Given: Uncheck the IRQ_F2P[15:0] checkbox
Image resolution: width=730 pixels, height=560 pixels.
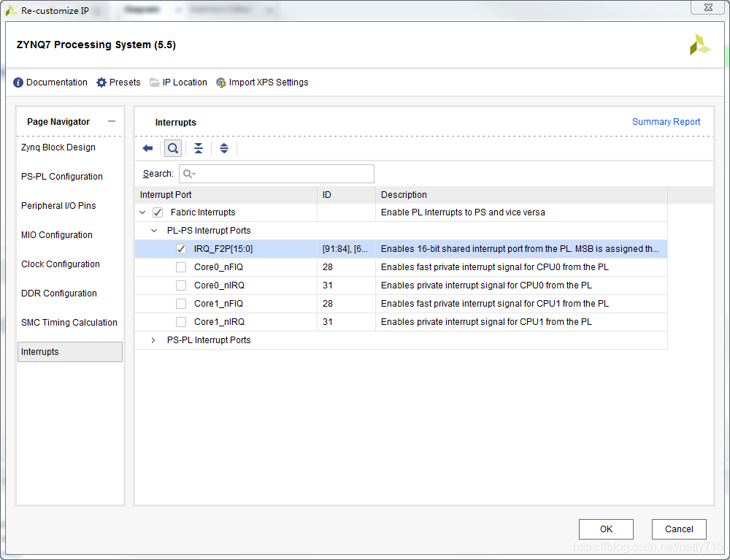Looking at the screenshot, I should [x=181, y=249].
